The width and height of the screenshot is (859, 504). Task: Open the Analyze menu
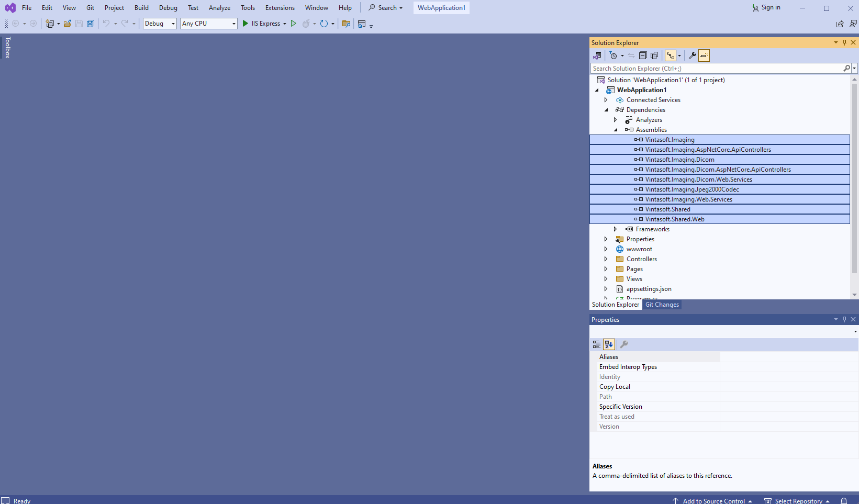point(219,8)
